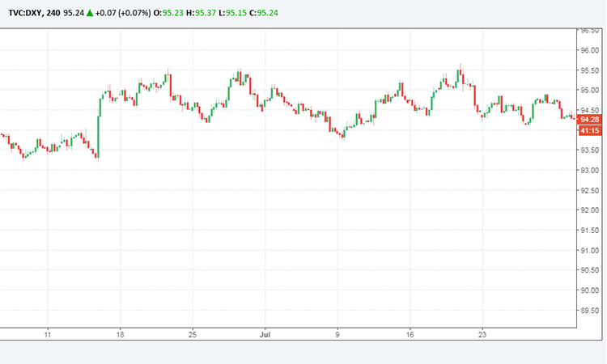Select the 18 date on time axis
This screenshot has height=364, width=607.
coord(120,334)
